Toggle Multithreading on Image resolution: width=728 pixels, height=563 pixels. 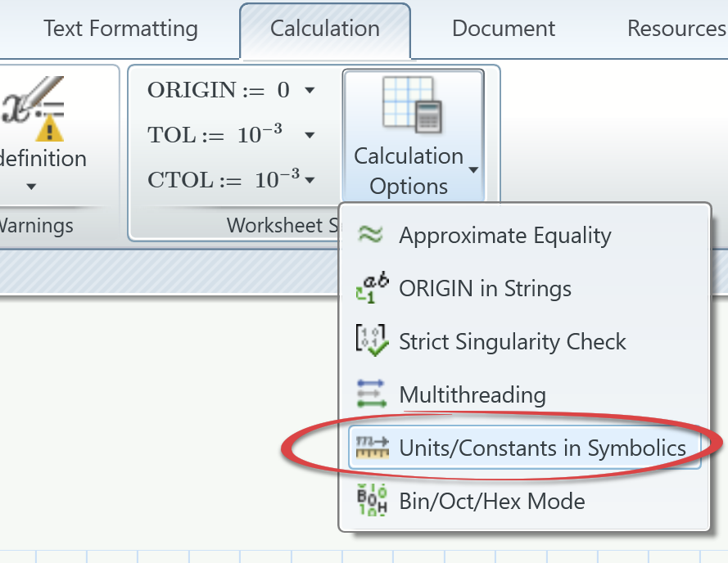click(x=472, y=394)
